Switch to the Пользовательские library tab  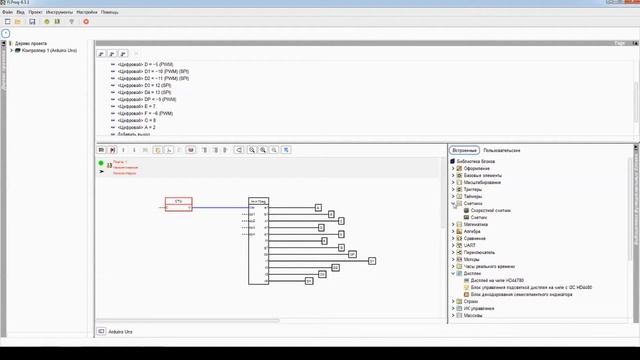[502, 151]
